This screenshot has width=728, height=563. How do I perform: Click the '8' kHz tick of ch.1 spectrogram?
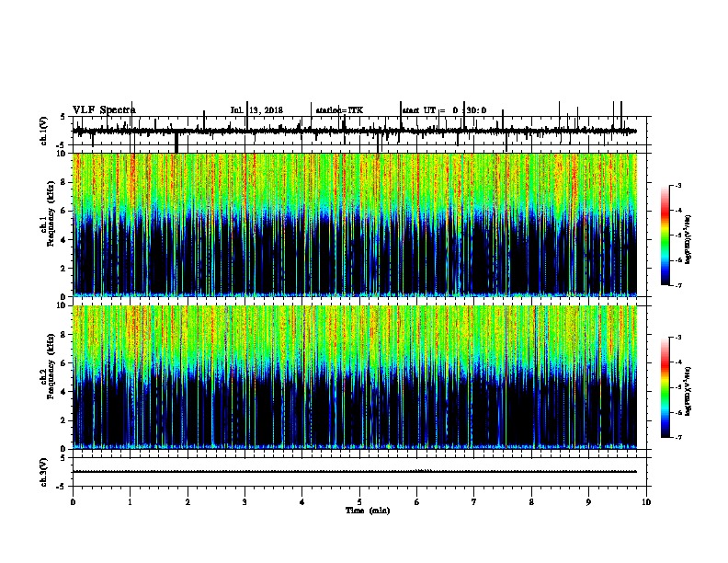[x=63, y=182]
